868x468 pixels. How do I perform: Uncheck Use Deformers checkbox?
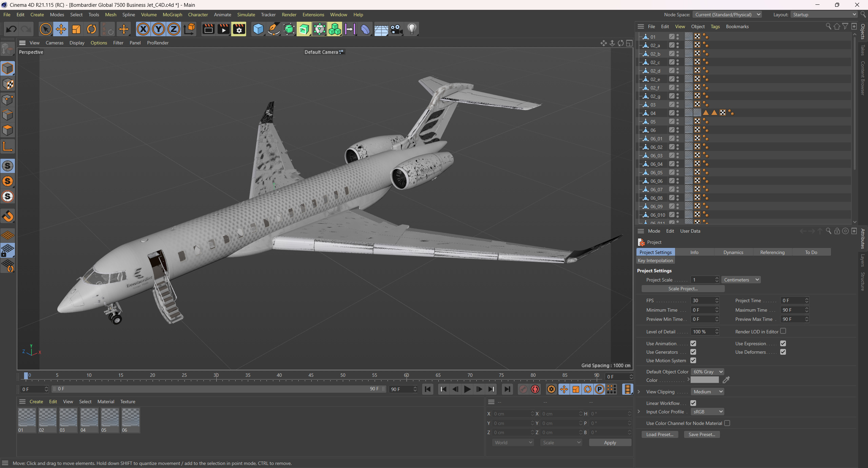coord(783,352)
